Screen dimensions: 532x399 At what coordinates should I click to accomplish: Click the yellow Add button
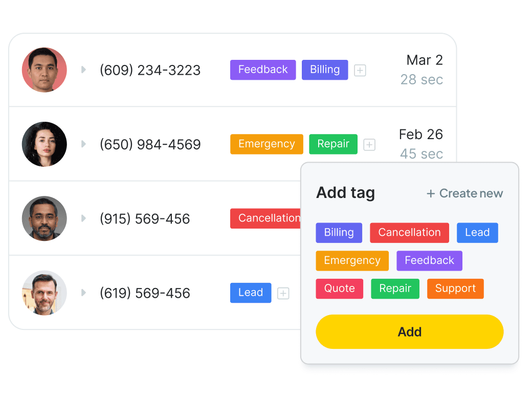point(410,332)
